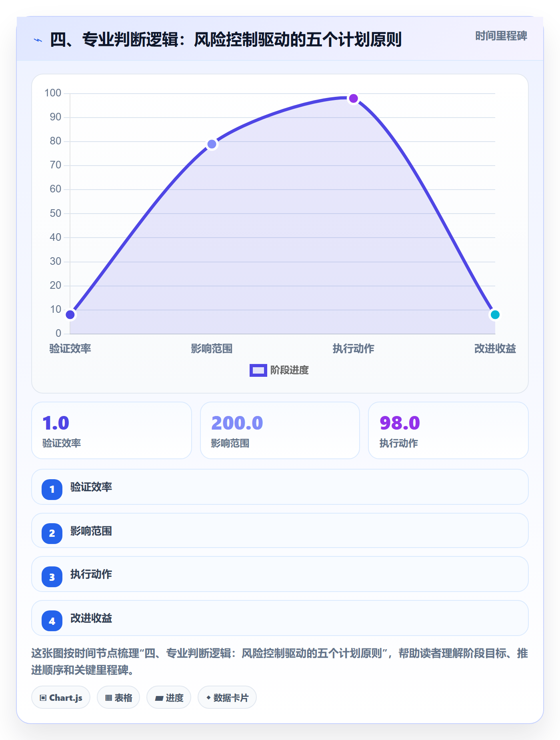This screenshot has width=560, height=740.
Task: Click the 进度 tag chip
Action: 169,698
